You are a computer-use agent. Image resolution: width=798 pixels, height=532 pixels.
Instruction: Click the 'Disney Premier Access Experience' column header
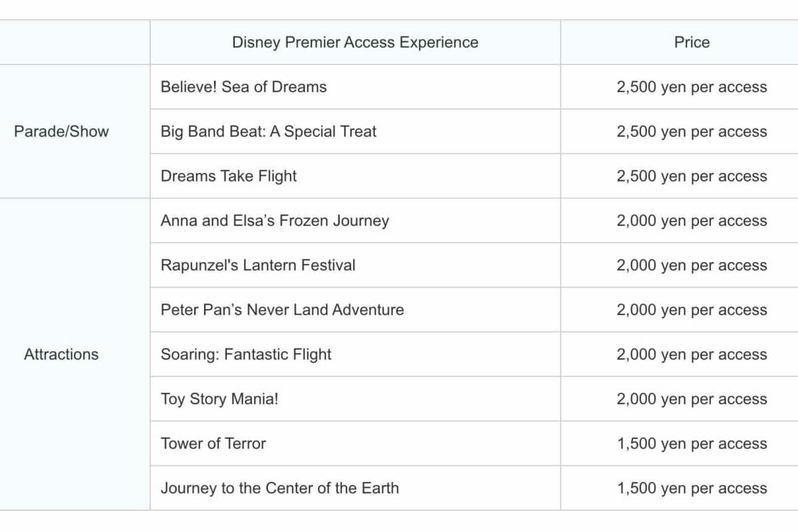point(354,43)
